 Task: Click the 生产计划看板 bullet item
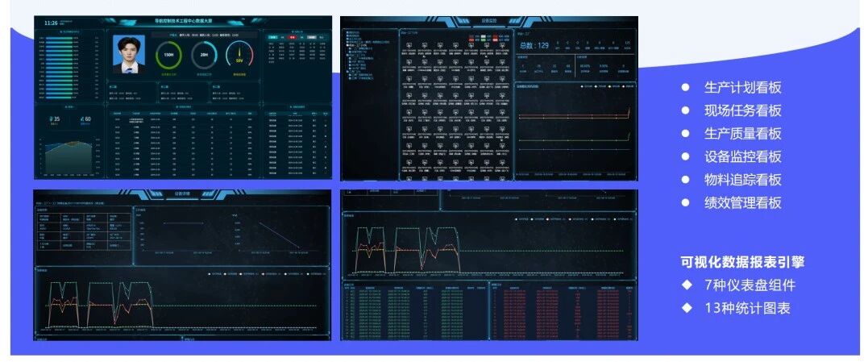(x=742, y=88)
